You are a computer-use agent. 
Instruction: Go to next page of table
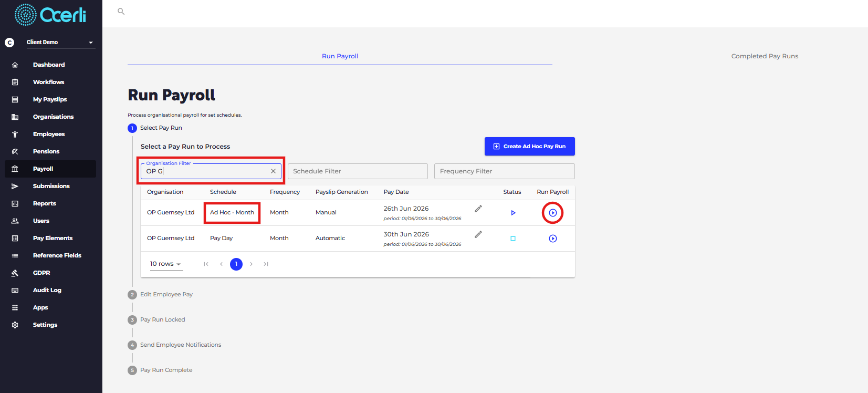tap(251, 264)
